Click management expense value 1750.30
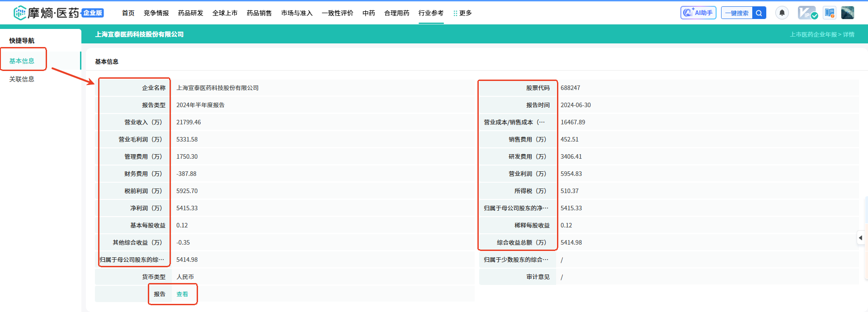This screenshot has height=312, width=868. 187,156
